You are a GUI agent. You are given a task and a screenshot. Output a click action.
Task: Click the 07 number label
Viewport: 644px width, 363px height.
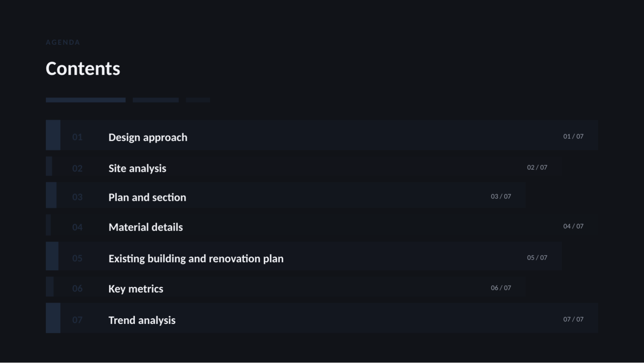point(77,320)
